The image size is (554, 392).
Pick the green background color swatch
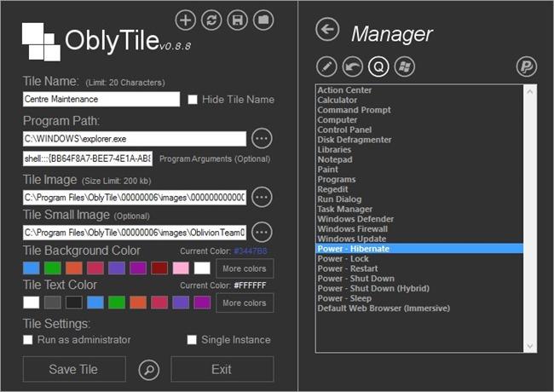[x=53, y=268]
